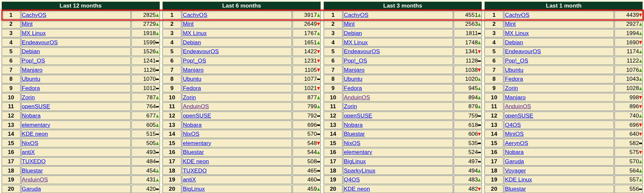Image resolution: width=644 pixels, height=193 pixels.
Task: Open the AerynOS link
Action: point(516,143)
